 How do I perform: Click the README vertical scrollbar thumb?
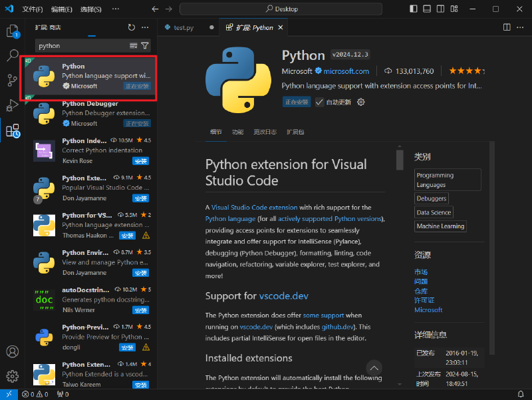click(400, 160)
